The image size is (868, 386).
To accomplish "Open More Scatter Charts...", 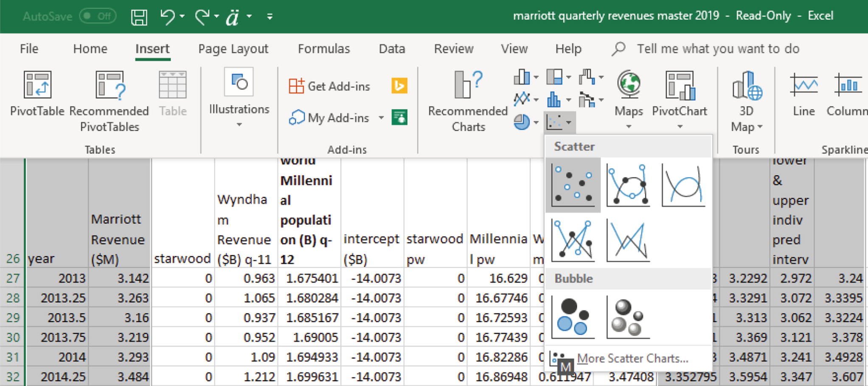I will (x=628, y=359).
